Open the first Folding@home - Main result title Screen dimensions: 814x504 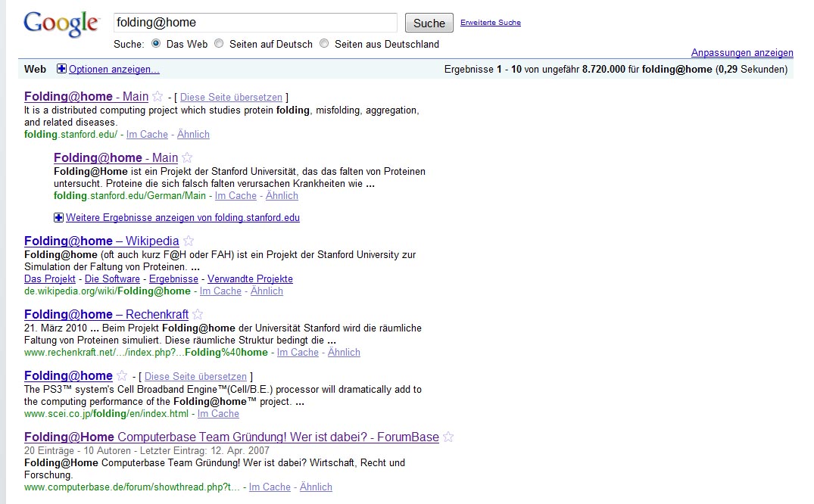(x=86, y=97)
